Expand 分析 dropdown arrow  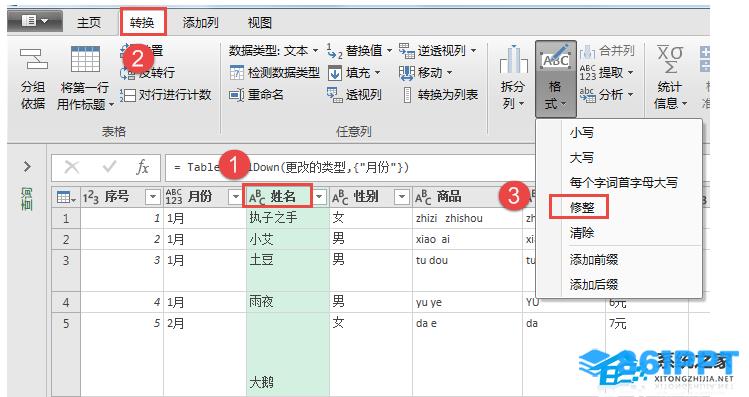pos(630,95)
